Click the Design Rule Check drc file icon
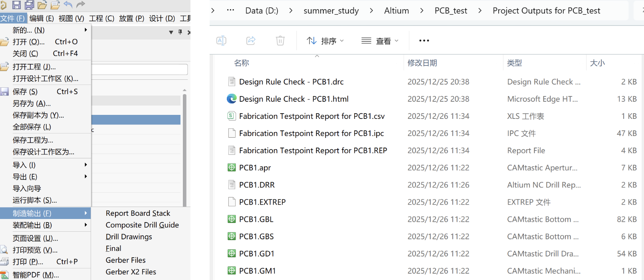 [x=232, y=82]
